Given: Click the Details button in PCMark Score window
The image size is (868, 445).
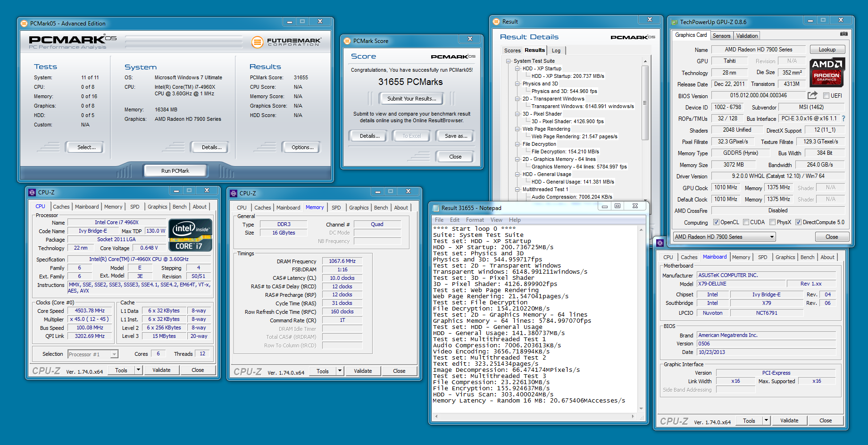Looking at the screenshot, I should click(369, 136).
